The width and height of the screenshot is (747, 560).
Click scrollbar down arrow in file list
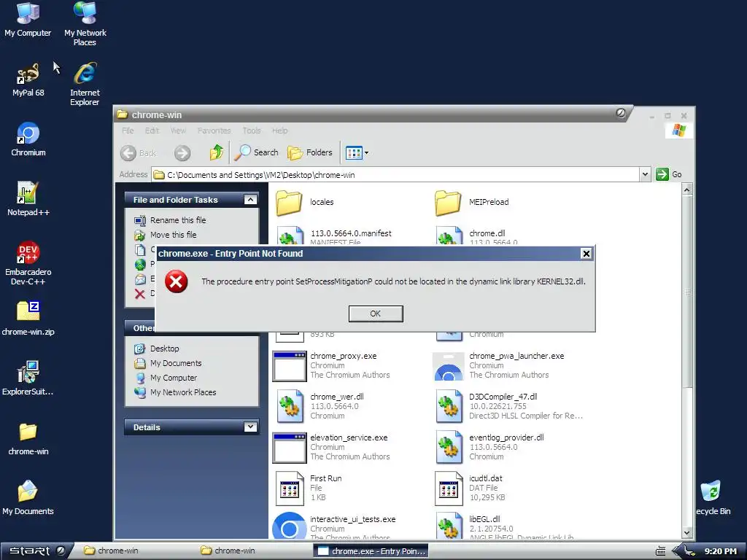click(x=686, y=533)
